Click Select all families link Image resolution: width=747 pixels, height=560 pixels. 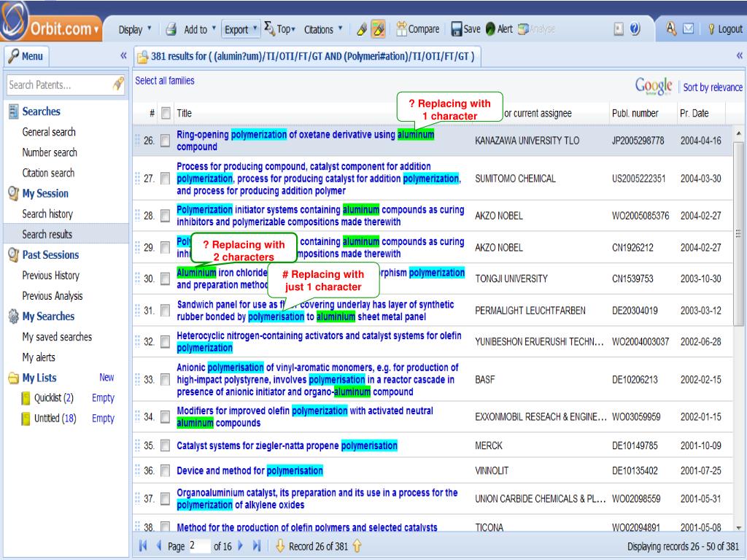(x=164, y=80)
